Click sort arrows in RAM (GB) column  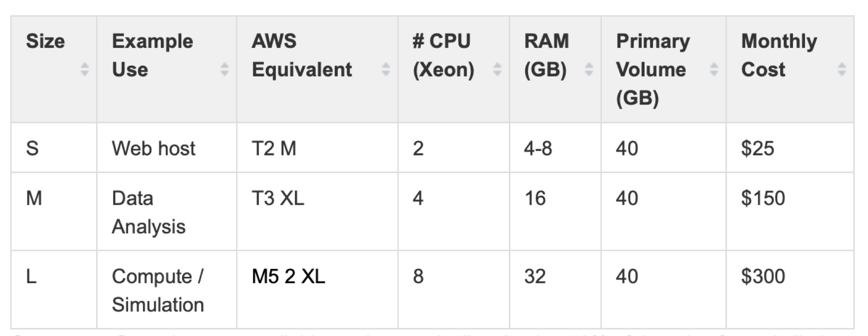click(x=589, y=70)
